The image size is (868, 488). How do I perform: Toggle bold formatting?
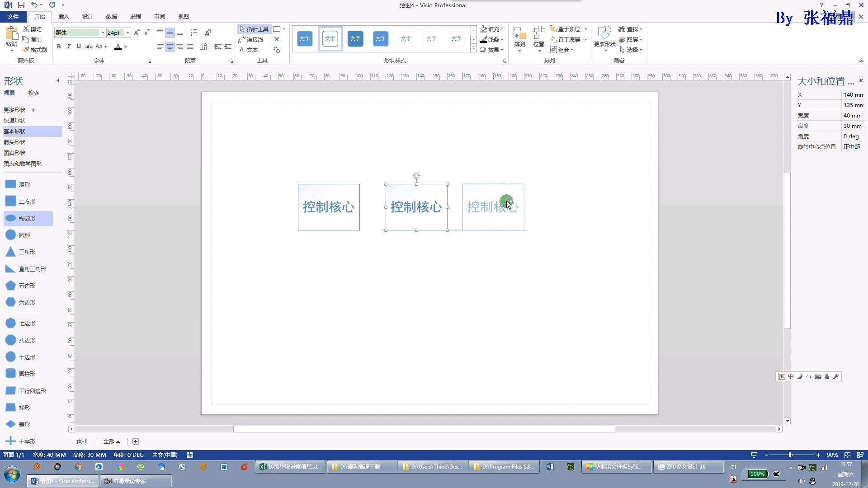pos(59,47)
